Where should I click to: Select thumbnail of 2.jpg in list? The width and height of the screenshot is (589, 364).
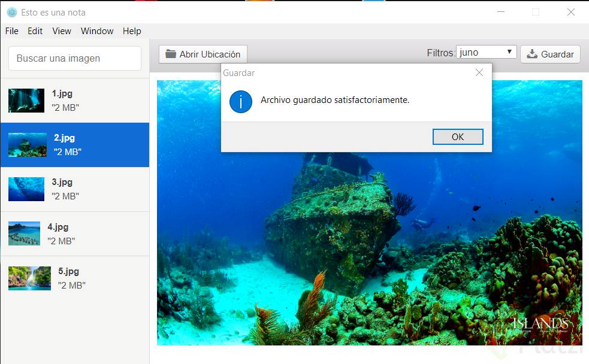click(x=28, y=144)
